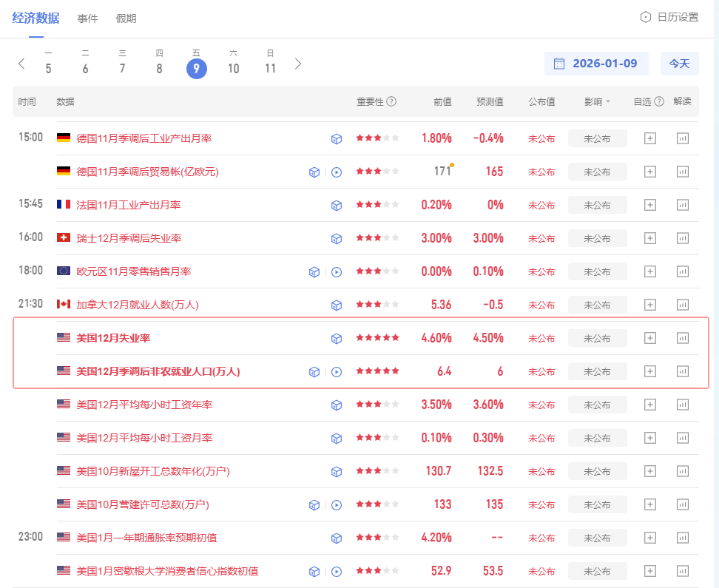Open 日历设置 calendar settings
The width and height of the screenshot is (719, 588).
click(x=669, y=17)
